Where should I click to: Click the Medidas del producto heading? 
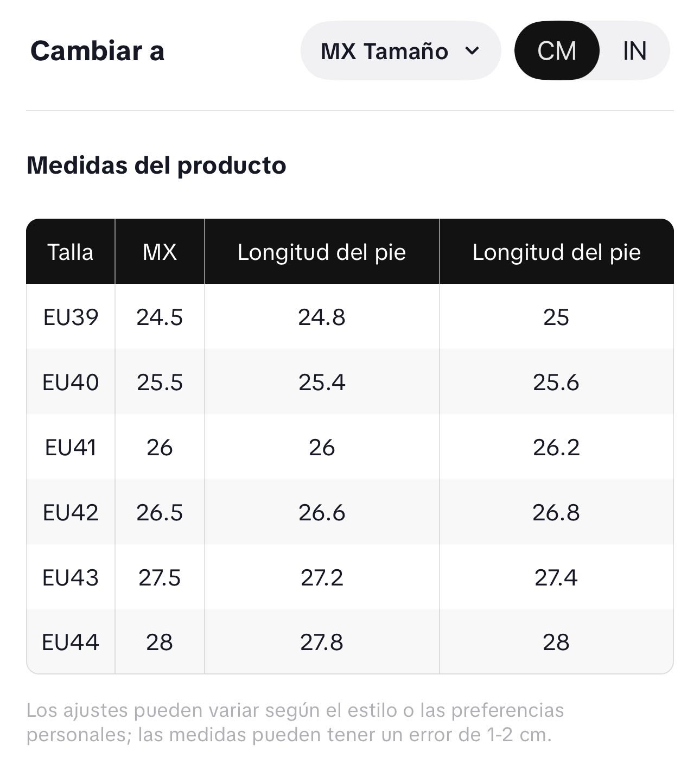pos(156,165)
